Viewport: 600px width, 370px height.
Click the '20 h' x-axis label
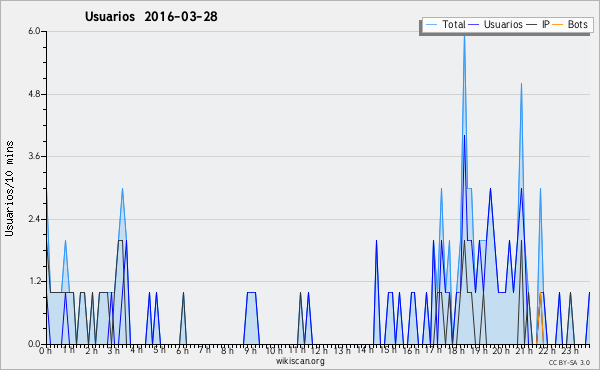coord(501,350)
